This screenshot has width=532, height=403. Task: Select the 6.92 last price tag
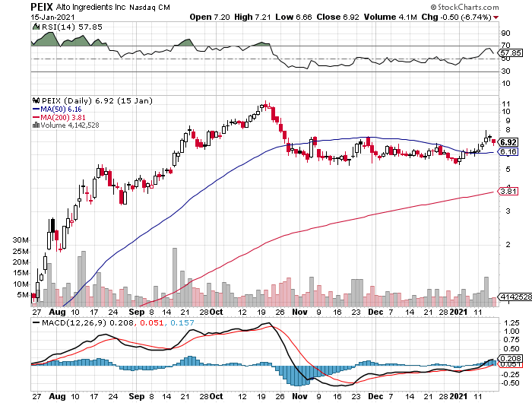pyautogui.click(x=509, y=142)
